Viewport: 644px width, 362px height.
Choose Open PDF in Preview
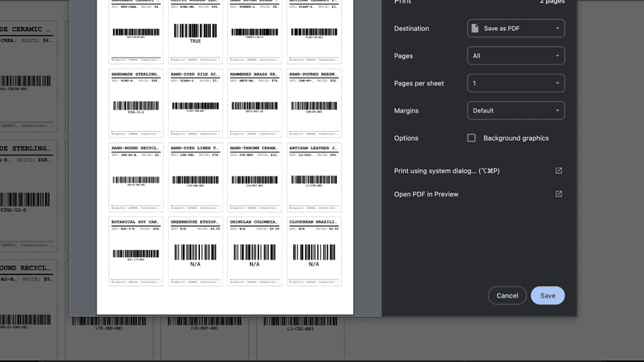pos(426,194)
